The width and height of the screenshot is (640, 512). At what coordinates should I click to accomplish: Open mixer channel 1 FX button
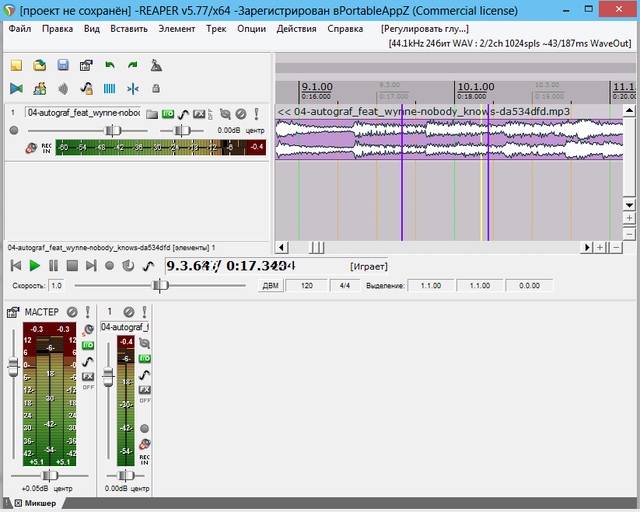144,390
